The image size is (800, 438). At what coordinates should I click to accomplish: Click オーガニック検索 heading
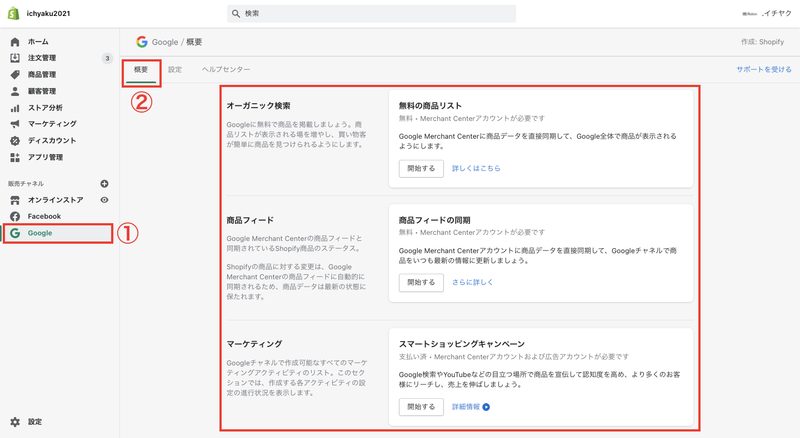point(258,106)
